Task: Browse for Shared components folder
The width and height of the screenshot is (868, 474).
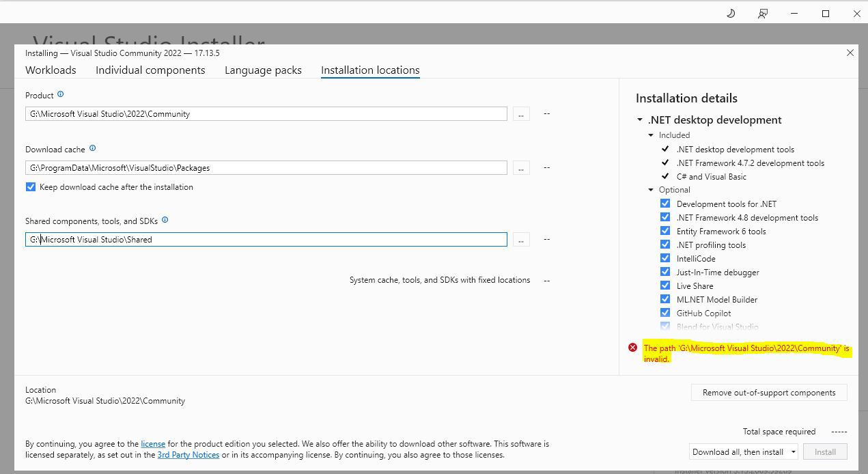Action: click(521, 240)
